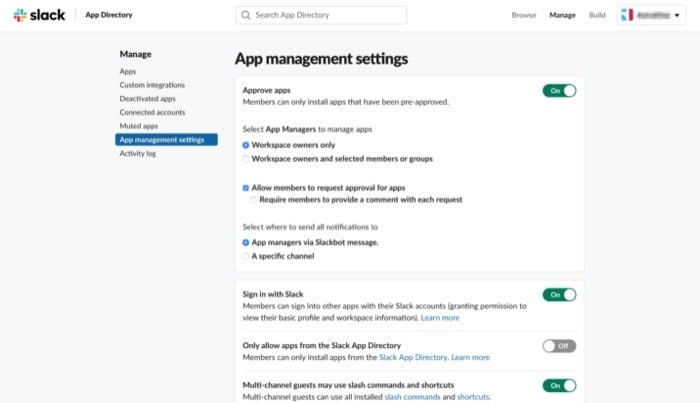This screenshot has width=700, height=403.
Task: Click the App management settings heading
Action: [321, 58]
